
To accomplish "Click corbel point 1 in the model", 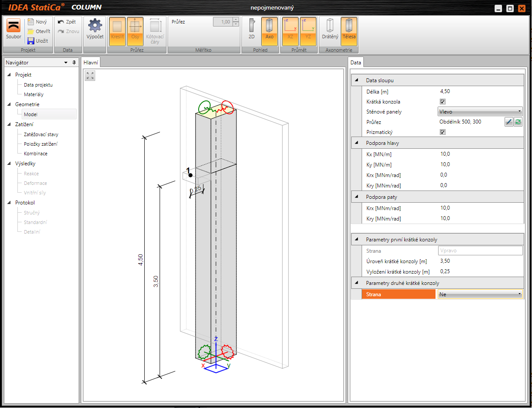I will (190, 175).
